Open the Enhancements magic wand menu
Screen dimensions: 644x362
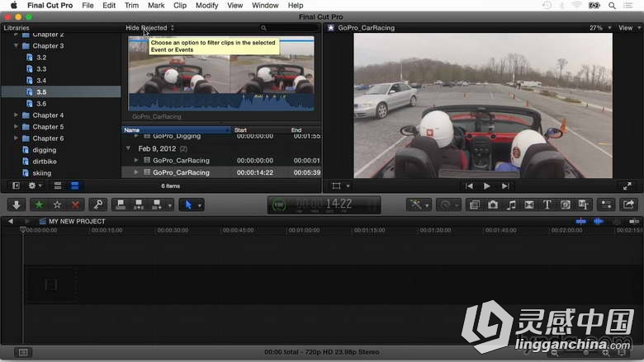click(x=419, y=205)
